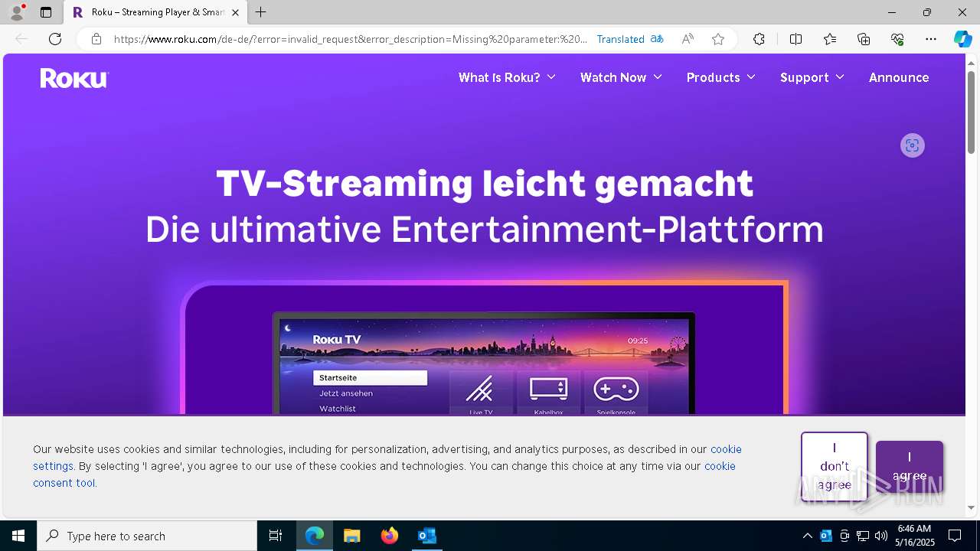Screen dimensions: 980x551
Task: Open translate options icon
Action: 657,39
